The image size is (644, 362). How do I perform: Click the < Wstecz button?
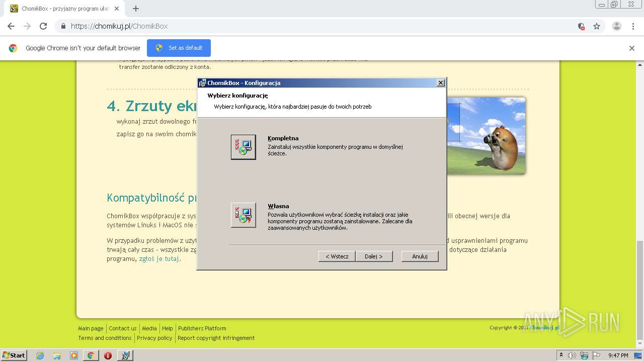337,256
